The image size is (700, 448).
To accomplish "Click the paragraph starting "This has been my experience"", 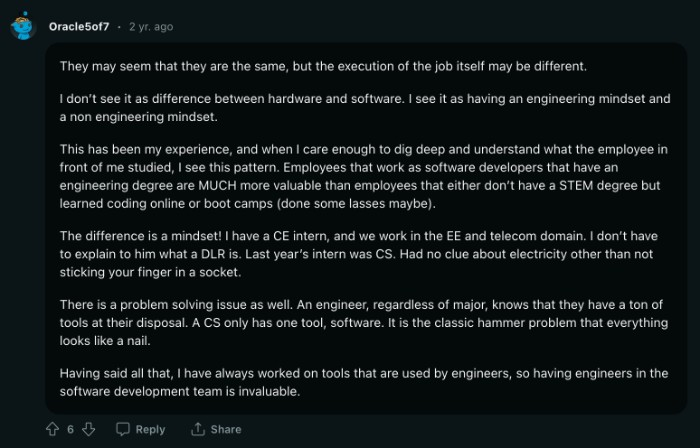I will click(364, 176).
